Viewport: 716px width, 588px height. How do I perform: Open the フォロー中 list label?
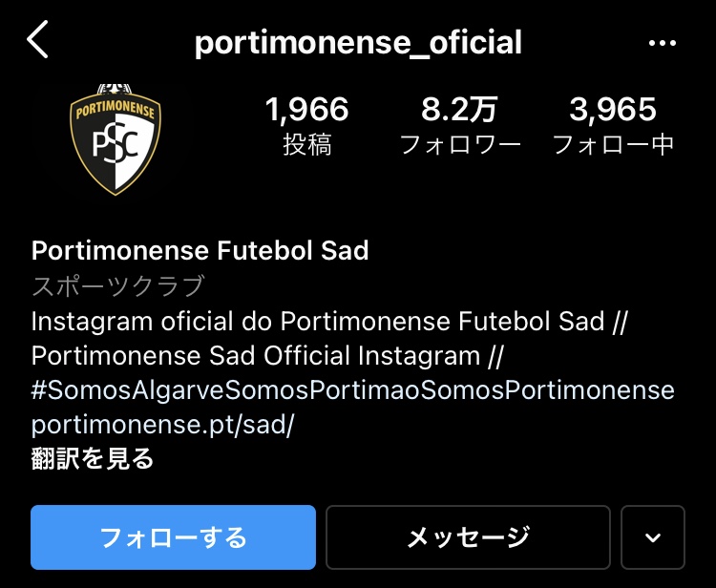[x=613, y=145]
